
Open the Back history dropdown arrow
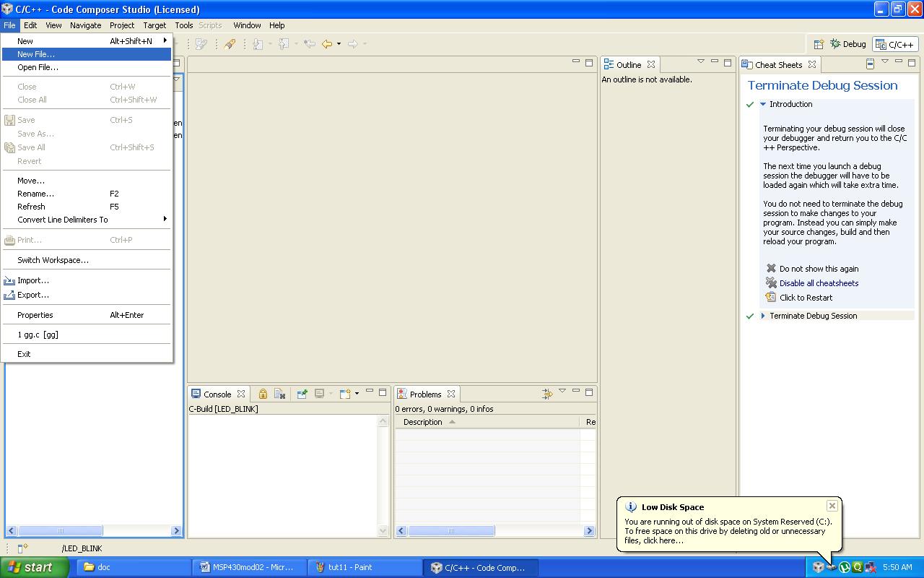339,44
